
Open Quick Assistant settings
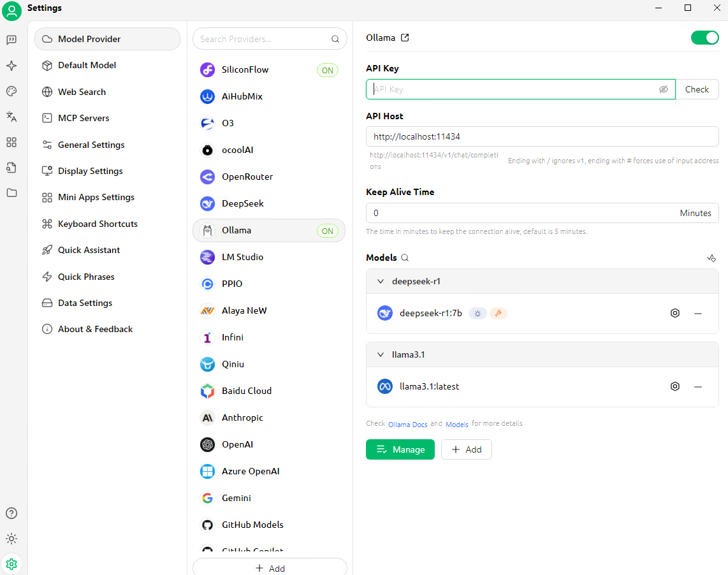click(107, 251)
